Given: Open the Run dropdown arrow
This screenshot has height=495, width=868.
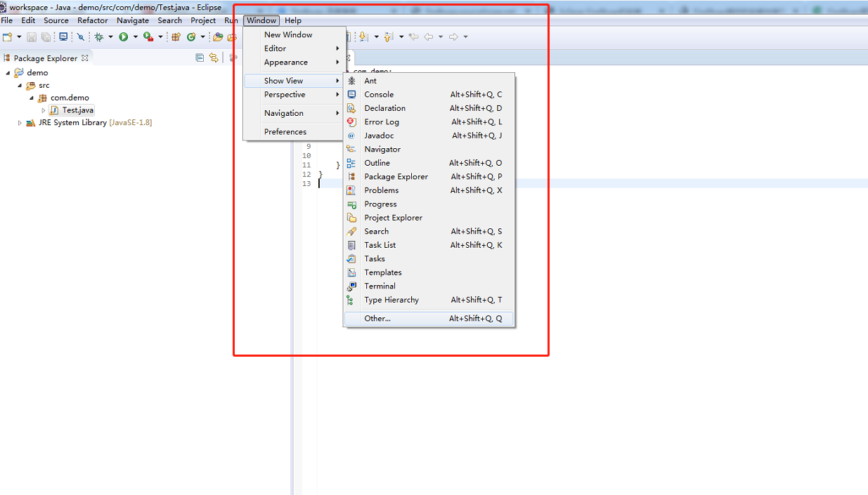Looking at the screenshot, I should pos(136,37).
